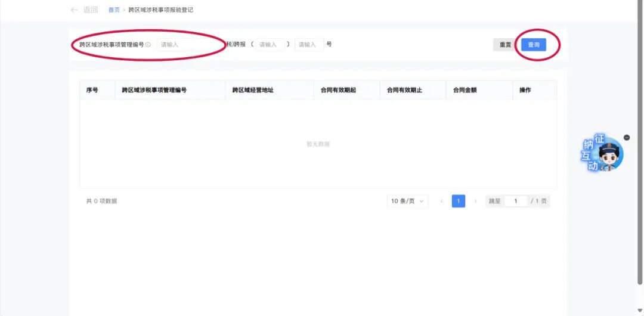The height and width of the screenshot is (316, 644).
Task: Click the 跨区域涉税事项报验登记 breadcrumb text
Action: [160, 10]
